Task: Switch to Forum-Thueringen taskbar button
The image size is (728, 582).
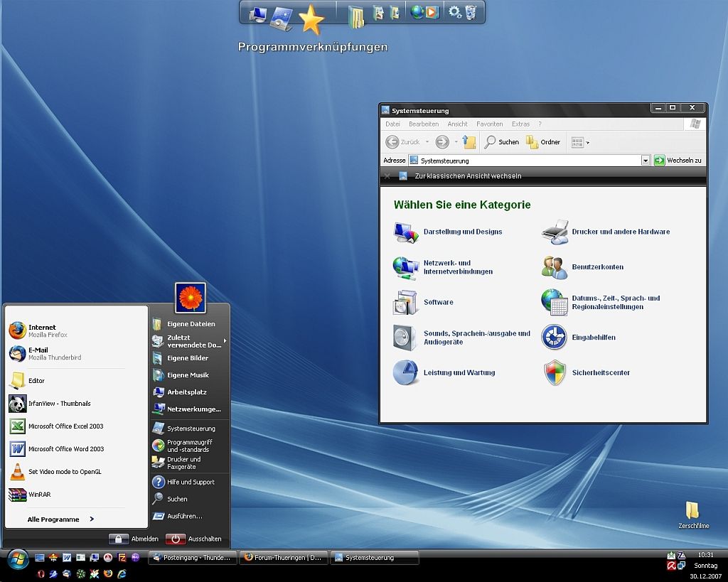Action: tap(283, 557)
